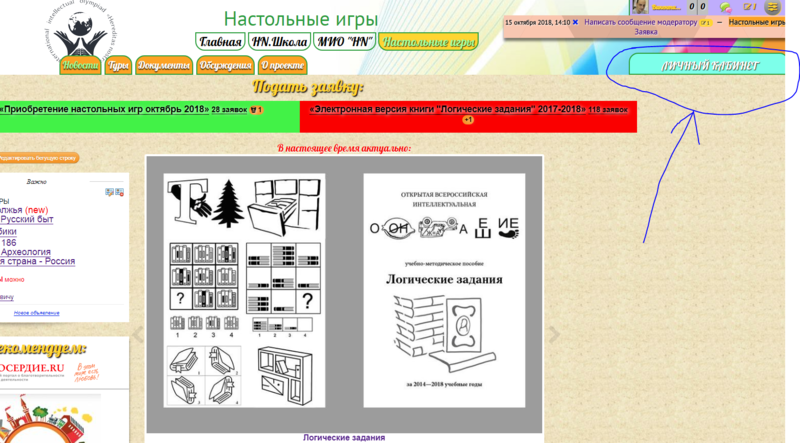
Task: Show previous slide with left arrow
Action: coord(137,334)
